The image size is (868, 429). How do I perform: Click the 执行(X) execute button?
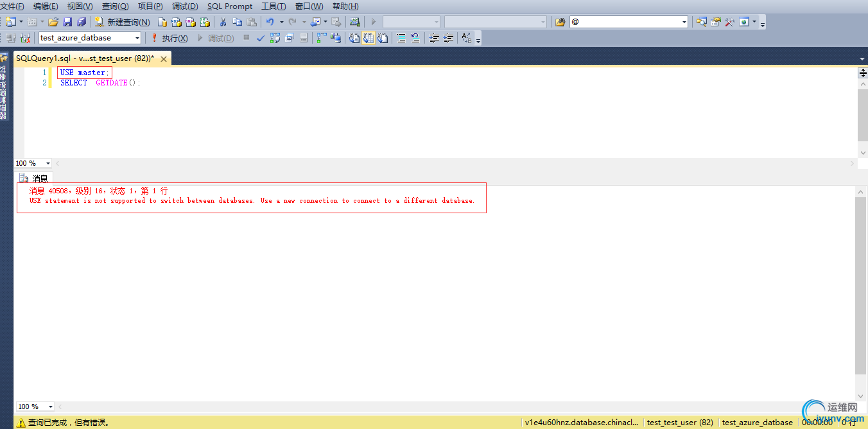[170, 38]
